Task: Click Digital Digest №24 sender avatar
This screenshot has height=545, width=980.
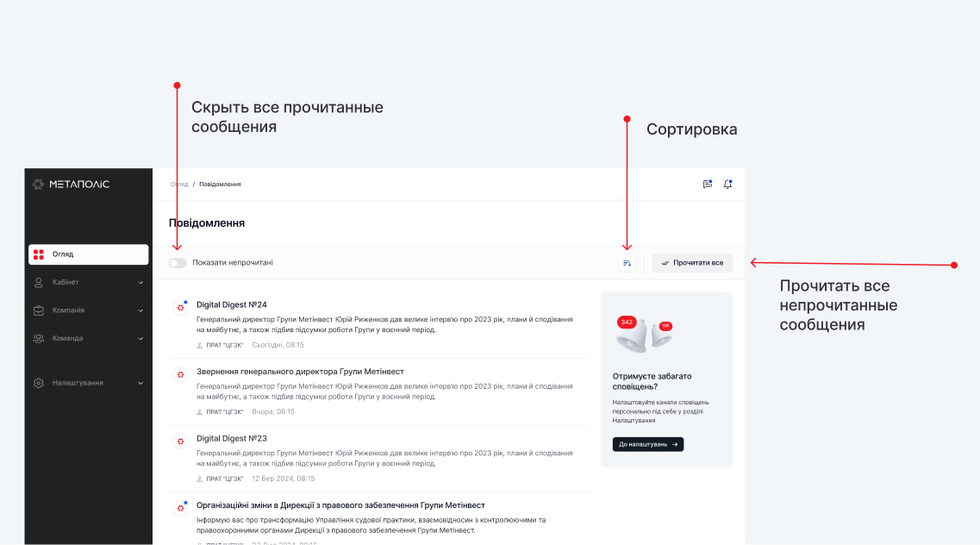Action: (180, 306)
